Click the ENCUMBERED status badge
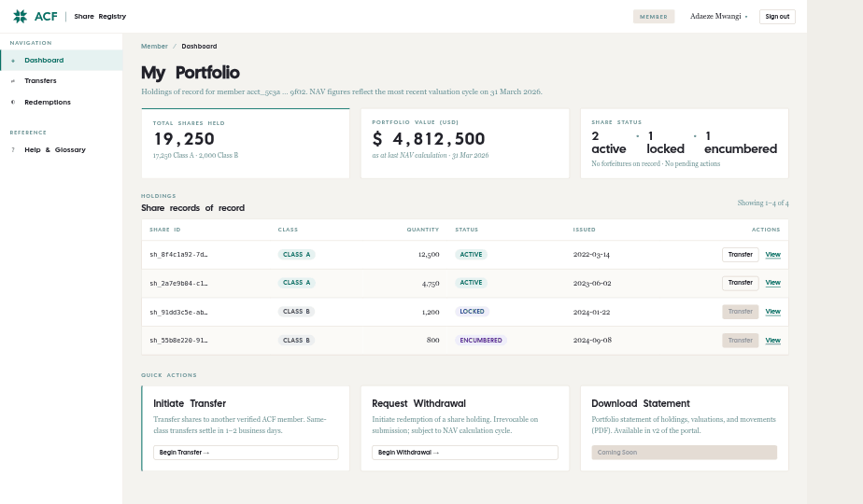 click(481, 341)
